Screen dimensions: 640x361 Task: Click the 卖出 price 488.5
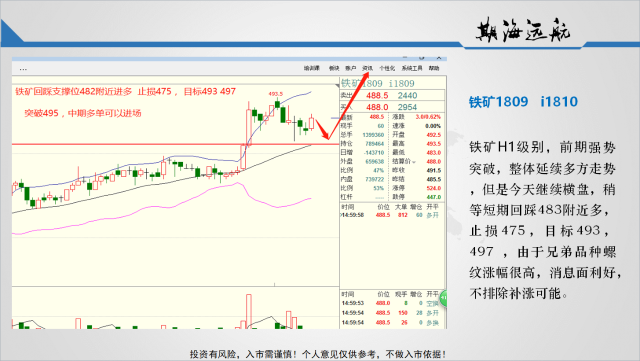coord(377,96)
